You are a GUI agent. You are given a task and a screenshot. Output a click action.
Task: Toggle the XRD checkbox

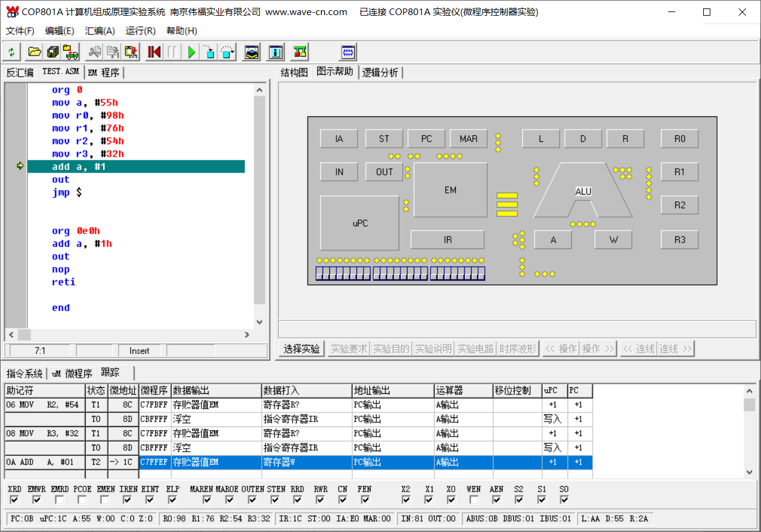pos(14,500)
